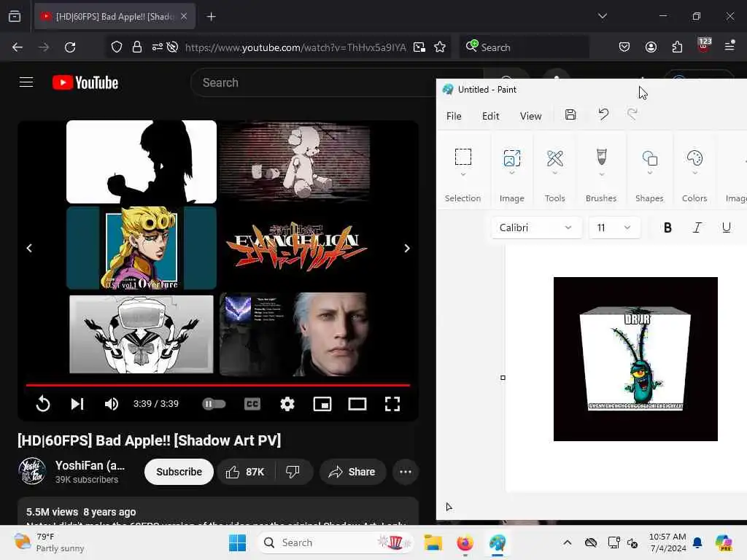Click the YoshiFan channel name
Image resolution: width=747 pixels, height=560 pixels.
coord(90,465)
